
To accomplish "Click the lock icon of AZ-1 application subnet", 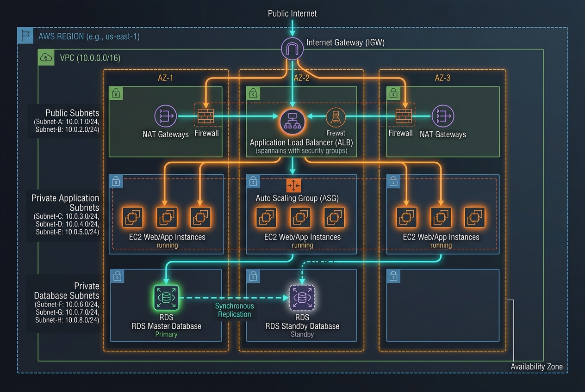I will pos(116,182).
